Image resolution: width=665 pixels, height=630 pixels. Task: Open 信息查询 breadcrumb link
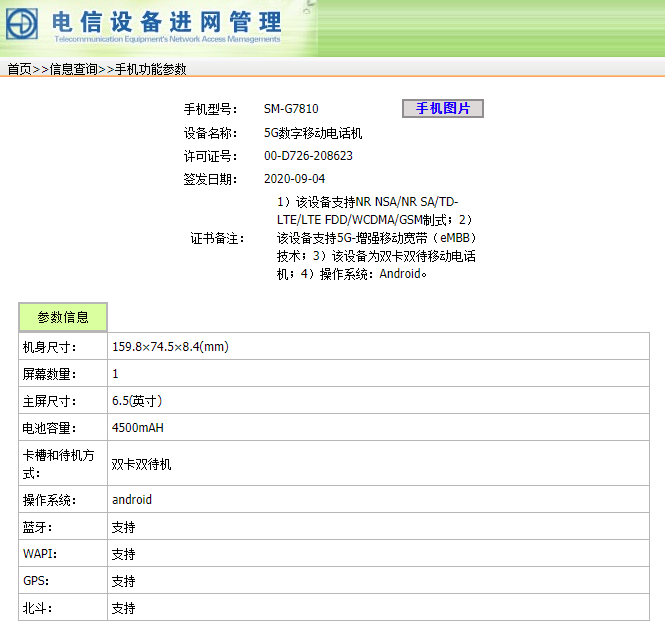pos(73,69)
